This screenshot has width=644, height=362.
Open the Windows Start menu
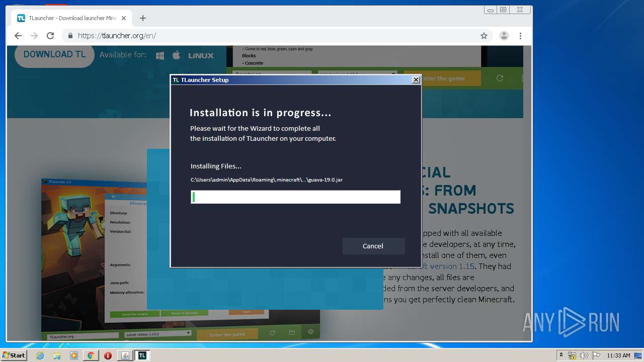[x=14, y=355]
